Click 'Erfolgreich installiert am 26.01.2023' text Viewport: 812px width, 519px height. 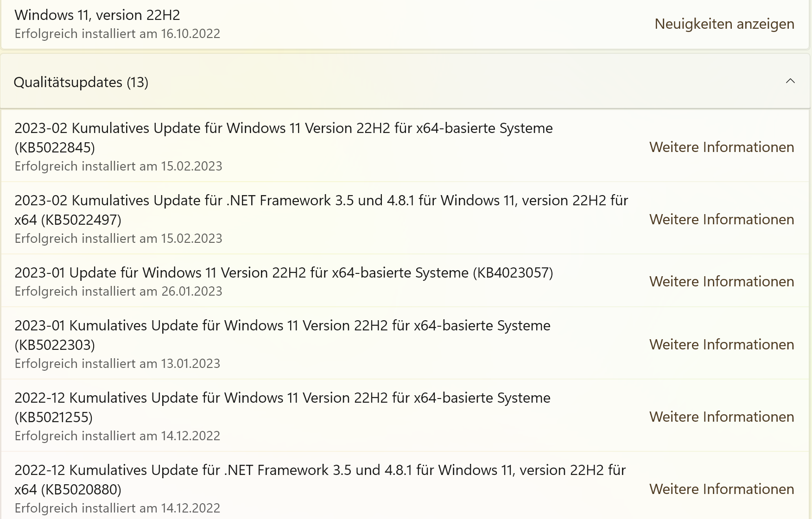coord(118,291)
